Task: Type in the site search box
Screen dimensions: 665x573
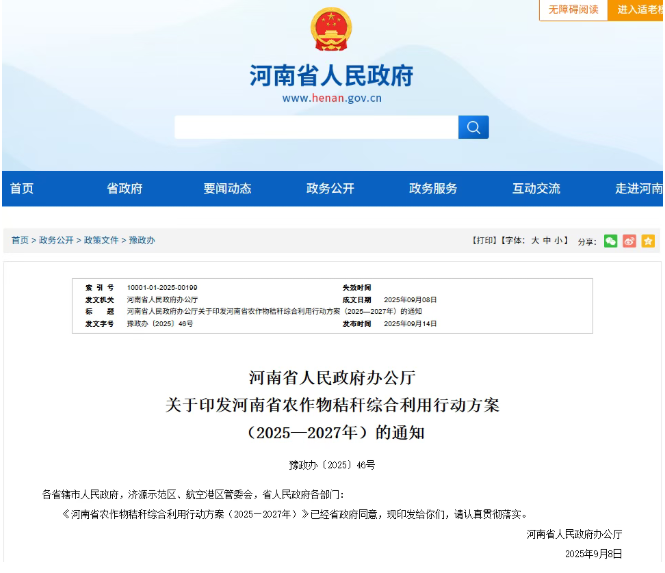Action: [x=315, y=127]
